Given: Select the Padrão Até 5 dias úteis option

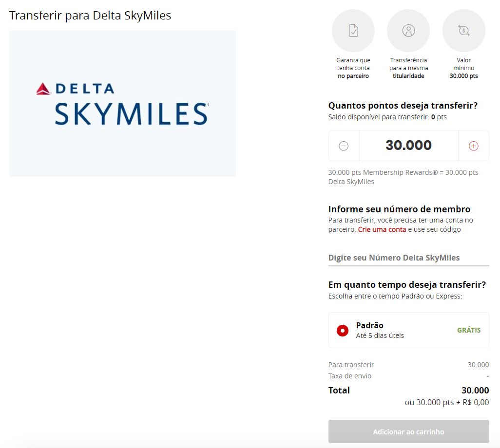Looking at the screenshot, I should [x=408, y=330].
